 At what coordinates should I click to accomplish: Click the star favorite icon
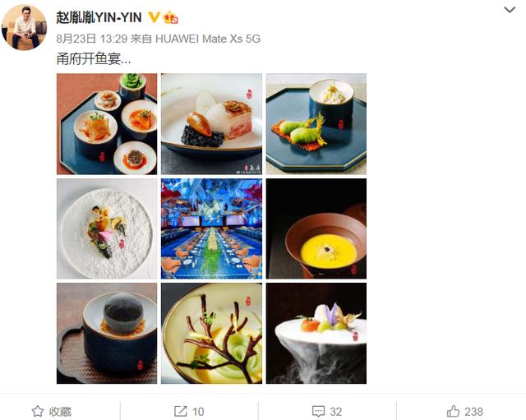tap(38, 411)
